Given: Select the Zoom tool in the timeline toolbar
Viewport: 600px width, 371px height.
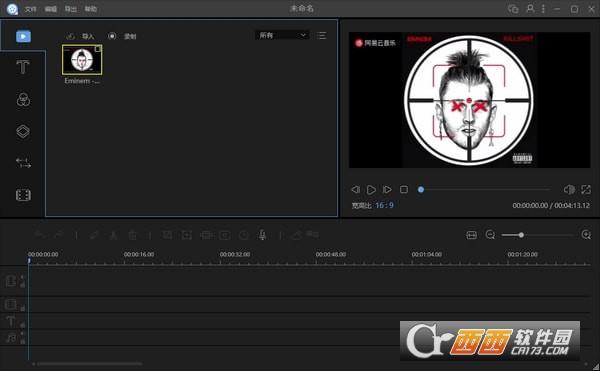Looking at the screenshot, I should tap(187, 235).
